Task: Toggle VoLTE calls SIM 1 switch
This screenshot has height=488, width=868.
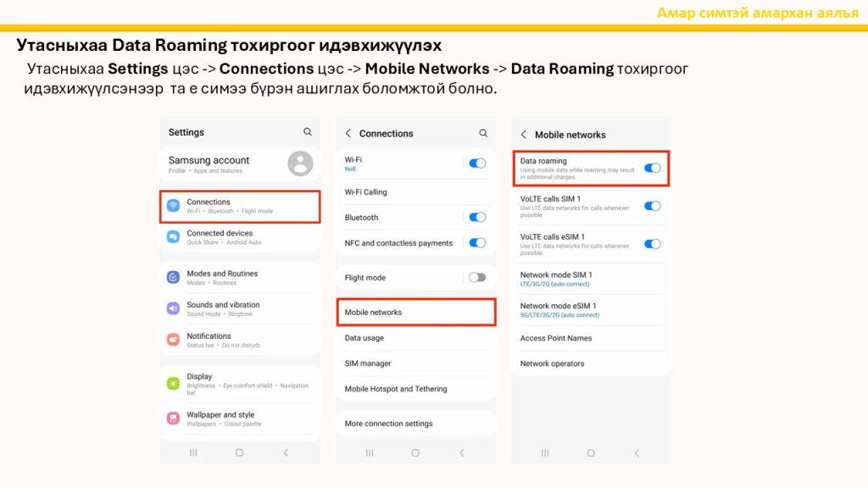Action: click(652, 206)
